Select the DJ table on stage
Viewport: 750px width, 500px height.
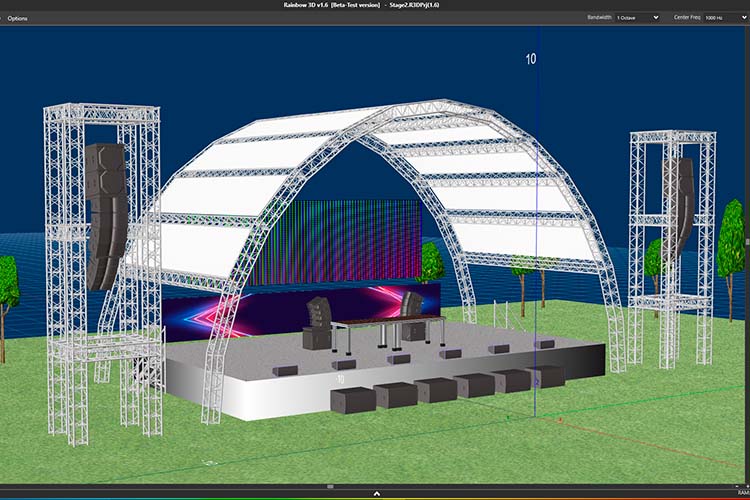click(x=387, y=333)
